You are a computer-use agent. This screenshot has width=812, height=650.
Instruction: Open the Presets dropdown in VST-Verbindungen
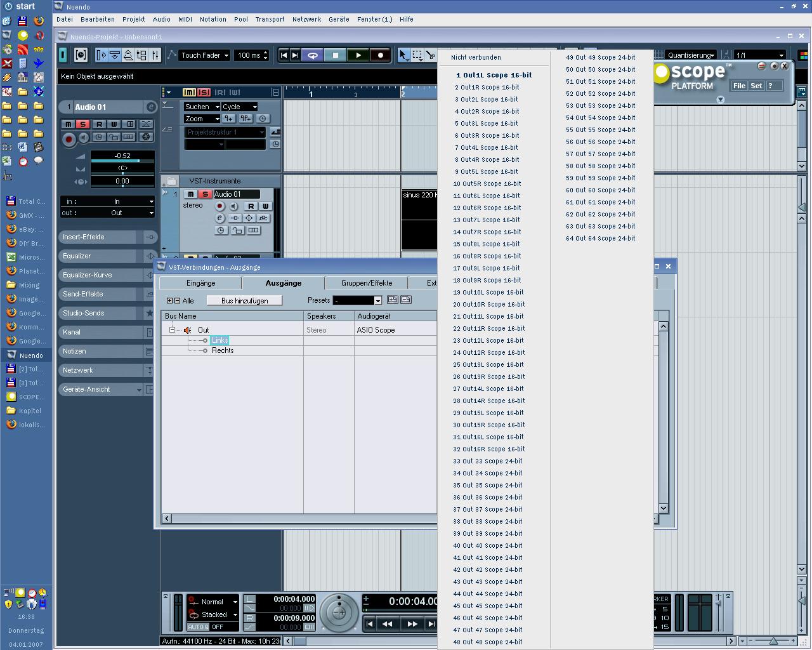click(358, 300)
